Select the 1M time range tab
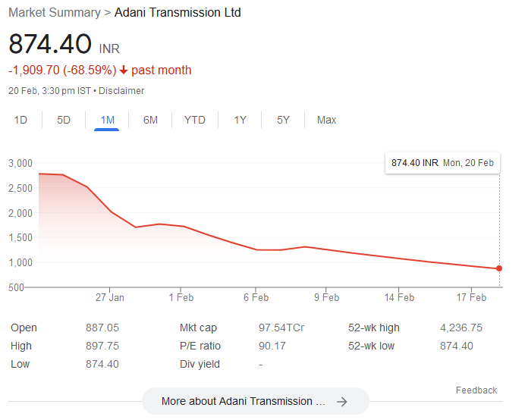 point(107,120)
